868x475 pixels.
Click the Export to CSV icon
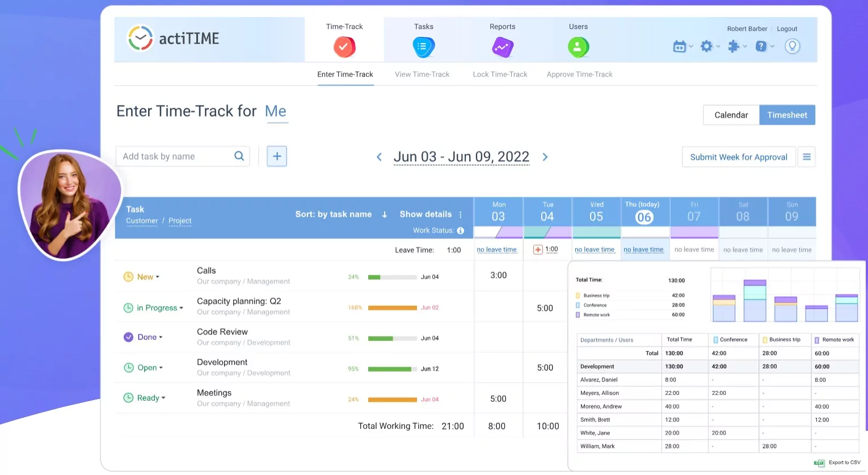click(x=819, y=463)
